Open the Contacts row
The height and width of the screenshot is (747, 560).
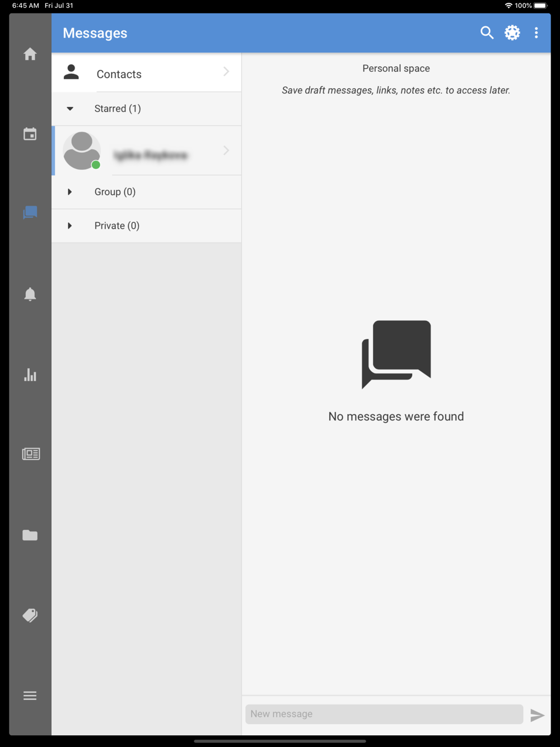tap(147, 73)
